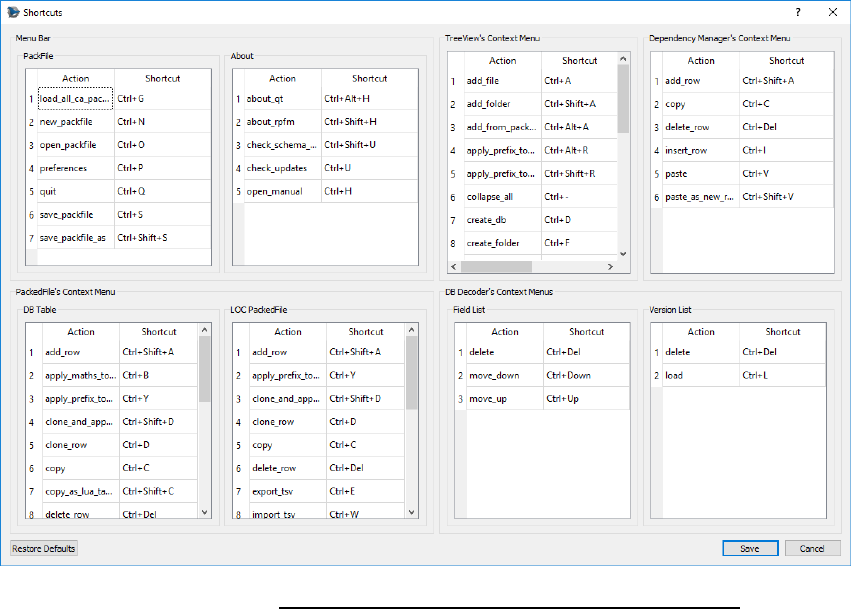Select the add_file action cell

pos(503,80)
